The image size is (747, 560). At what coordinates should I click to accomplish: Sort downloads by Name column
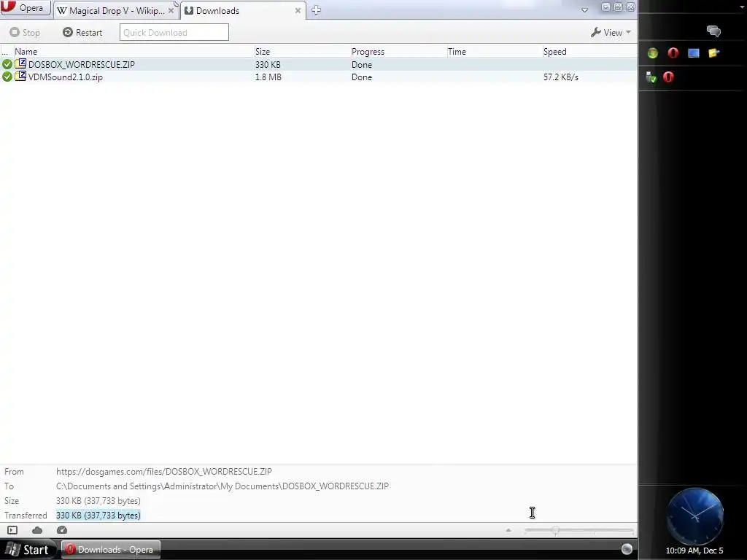click(x=133, y=52)
